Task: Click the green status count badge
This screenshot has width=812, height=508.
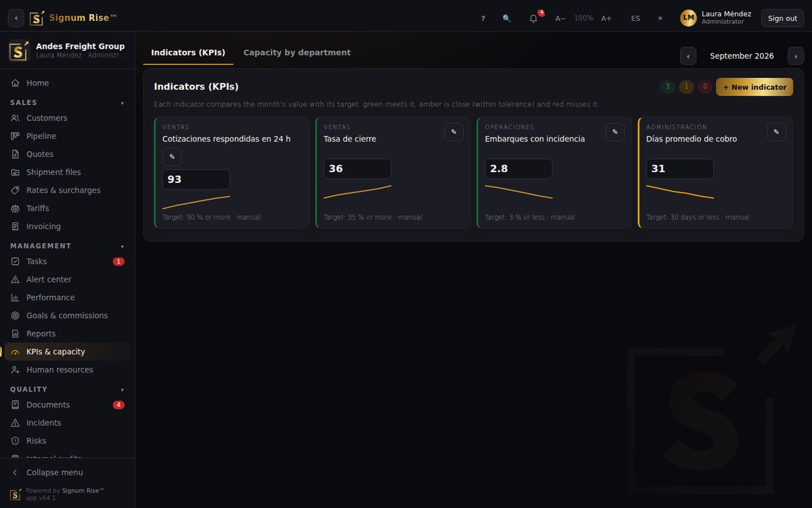Action: click(667, 87)
